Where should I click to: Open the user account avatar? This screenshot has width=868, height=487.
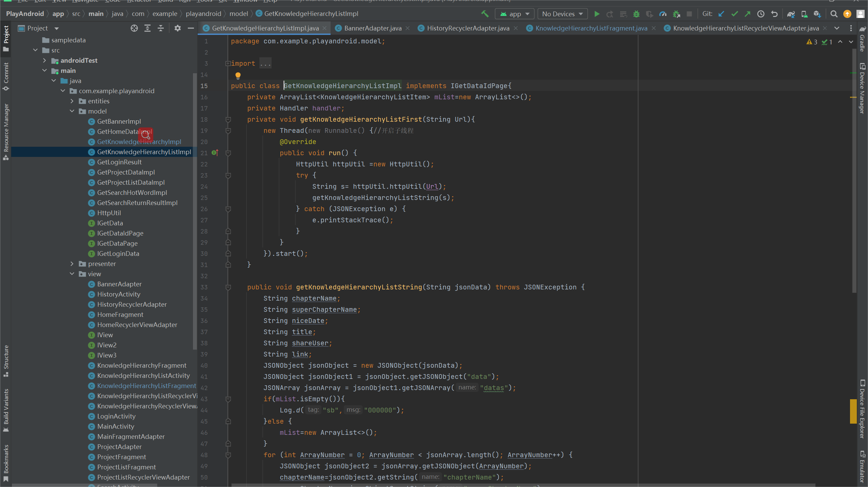coord(860,14)
